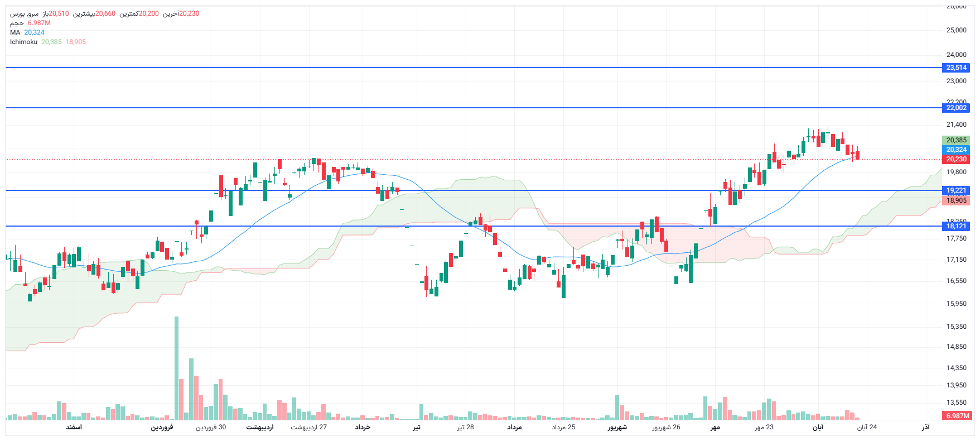Select the Ichimoku indicator legend entry
Image resolution: width=980 pixels, height=441 pixels.
23,42
